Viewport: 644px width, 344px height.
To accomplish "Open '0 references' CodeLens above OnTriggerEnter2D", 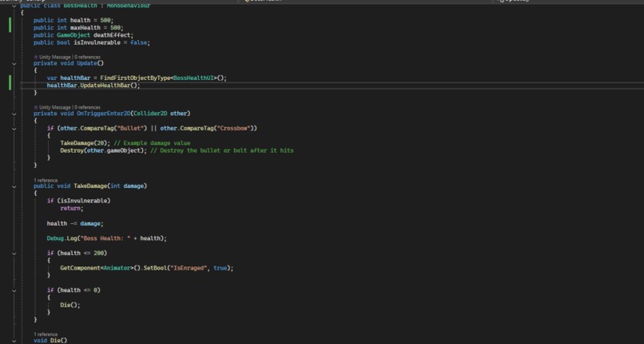I will pyautogui.click(x=87, y=107).
